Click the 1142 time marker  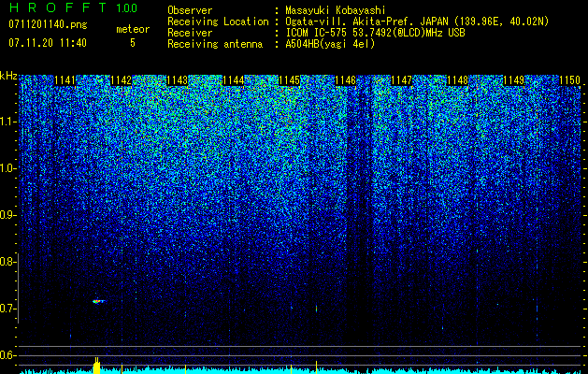click(122, 80)
